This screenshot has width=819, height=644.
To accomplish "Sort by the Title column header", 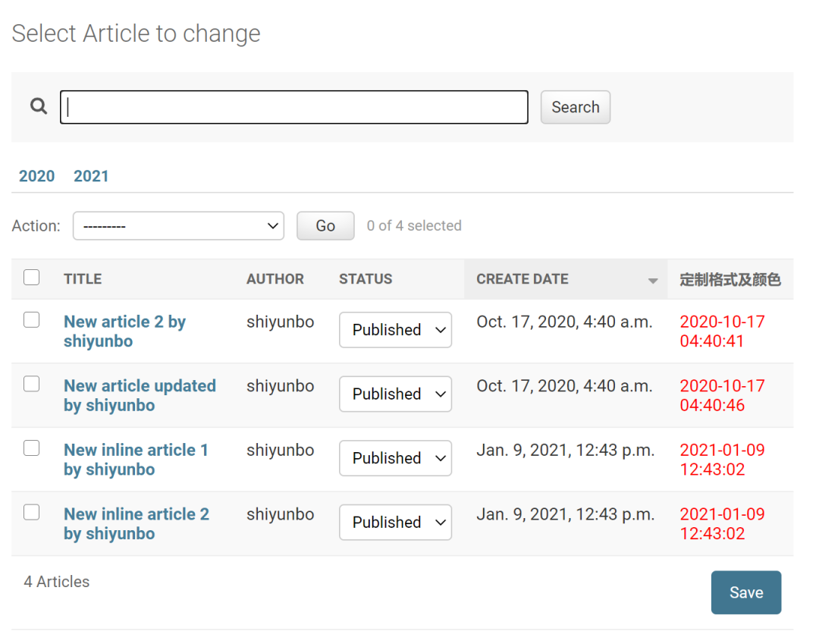I will tap(83, 279).
